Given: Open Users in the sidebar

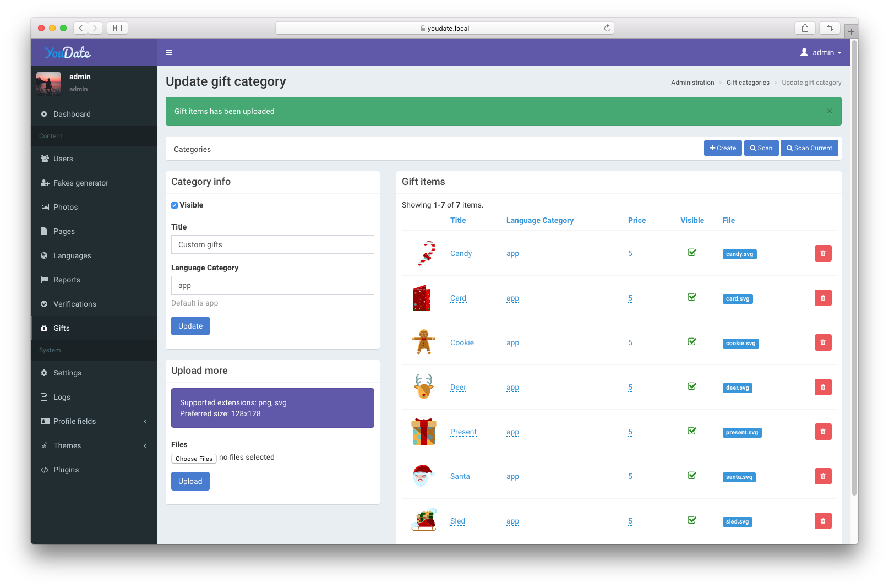Looking at the screenshot, I should pos(63,159).
